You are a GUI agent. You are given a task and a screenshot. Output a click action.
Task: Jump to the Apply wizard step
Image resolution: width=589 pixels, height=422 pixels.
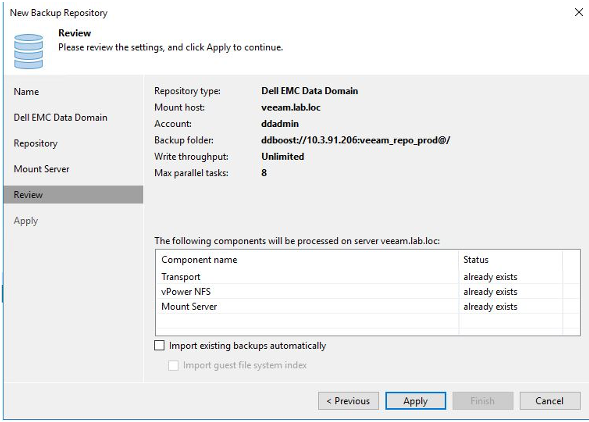point(26,221)
